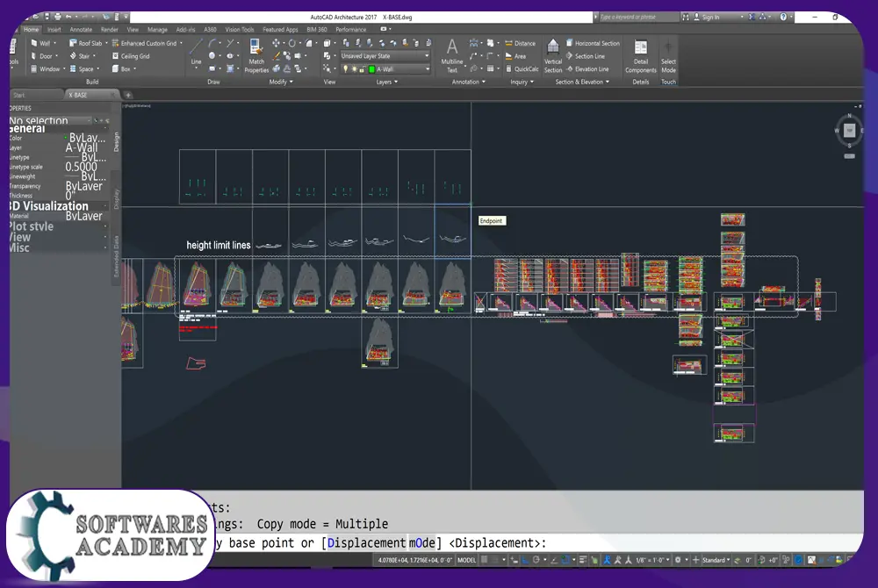Open QuickCalc
Image resolution: width=878 pixels, height=588 pixels.
[x=522, y=68]
